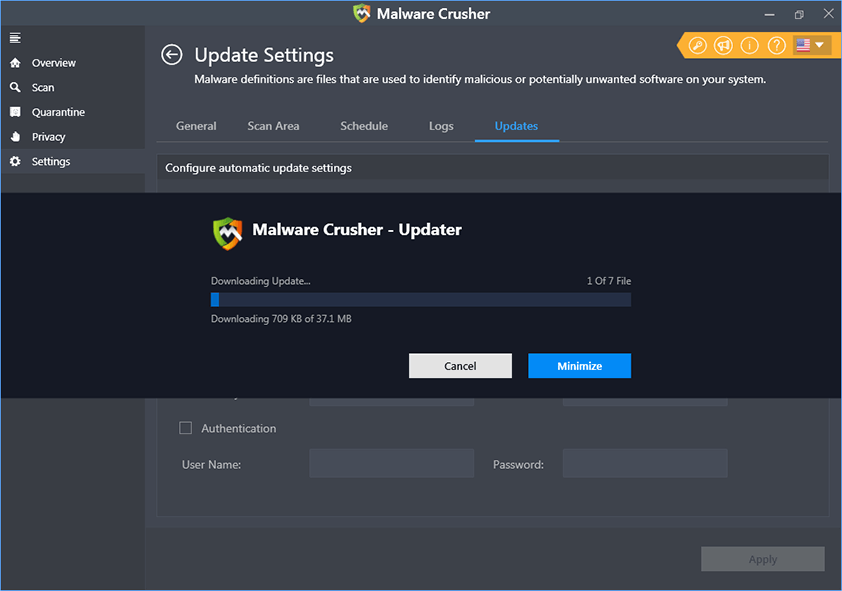
Task: Click the download progress bar
Action: click(421, 300)
